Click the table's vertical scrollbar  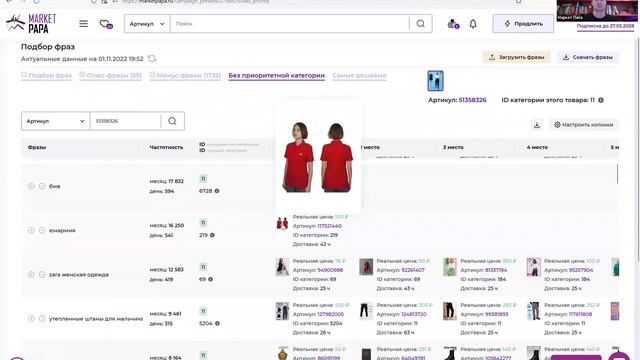617,174
